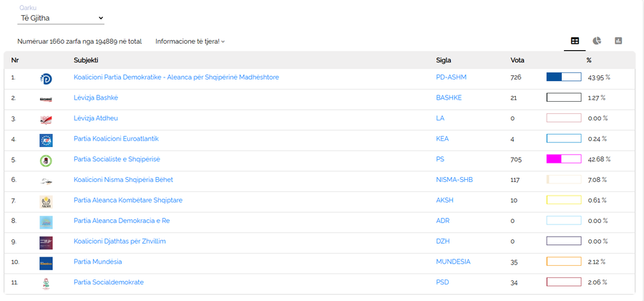Expand Informacione të tjera section
Viewport: 644px width, 301px height.
pos(190,42)
